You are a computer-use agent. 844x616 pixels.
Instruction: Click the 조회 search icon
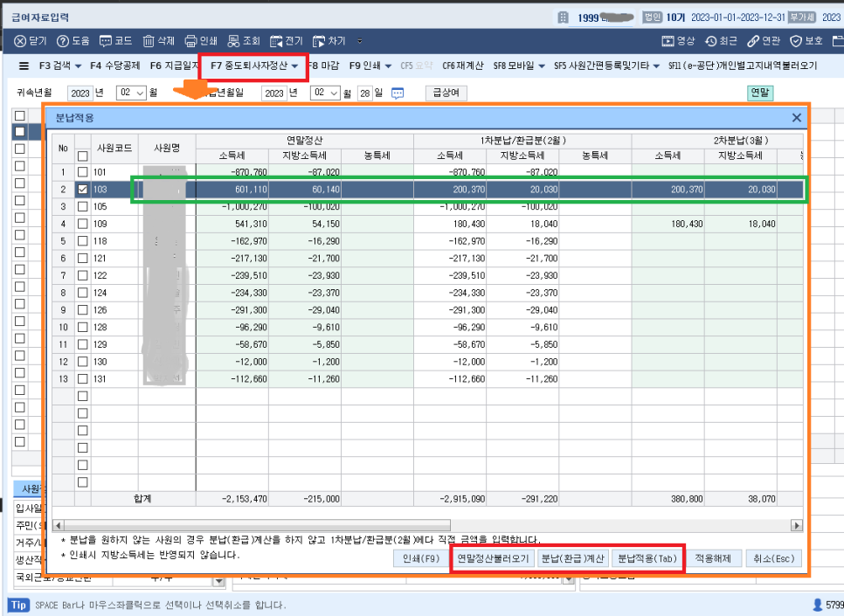[233, 41]
